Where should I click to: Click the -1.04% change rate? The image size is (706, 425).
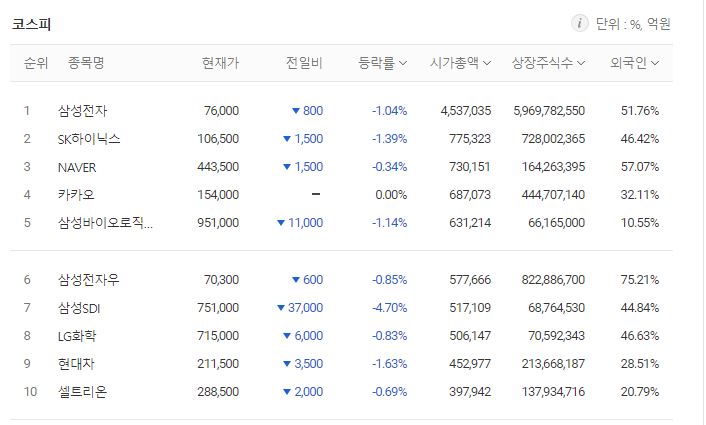pos(389,111)
